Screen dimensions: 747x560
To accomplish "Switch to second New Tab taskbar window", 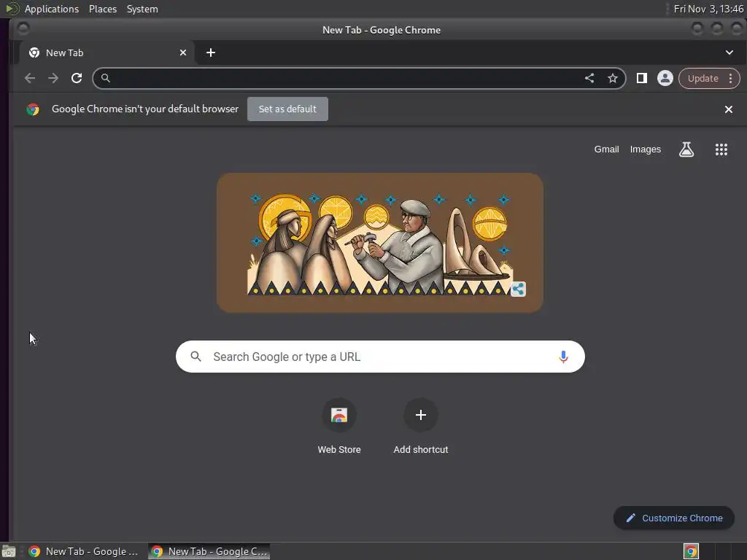I will 209,551.
